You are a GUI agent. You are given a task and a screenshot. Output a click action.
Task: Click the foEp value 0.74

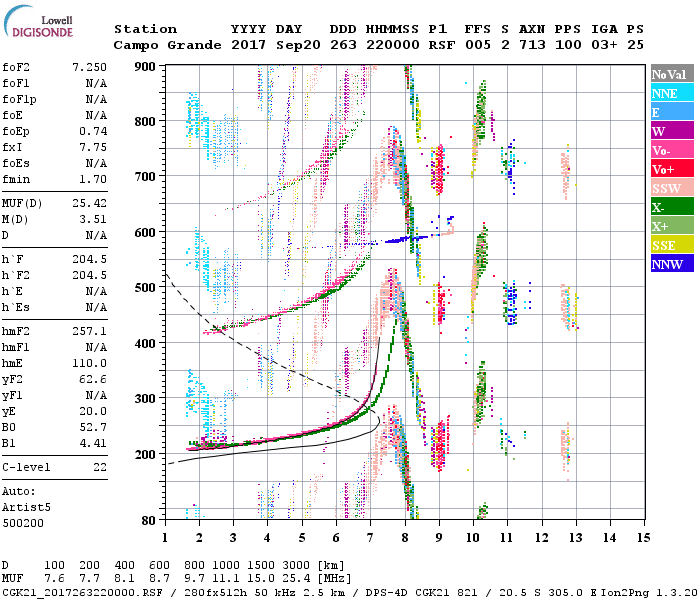coord(93,131)
